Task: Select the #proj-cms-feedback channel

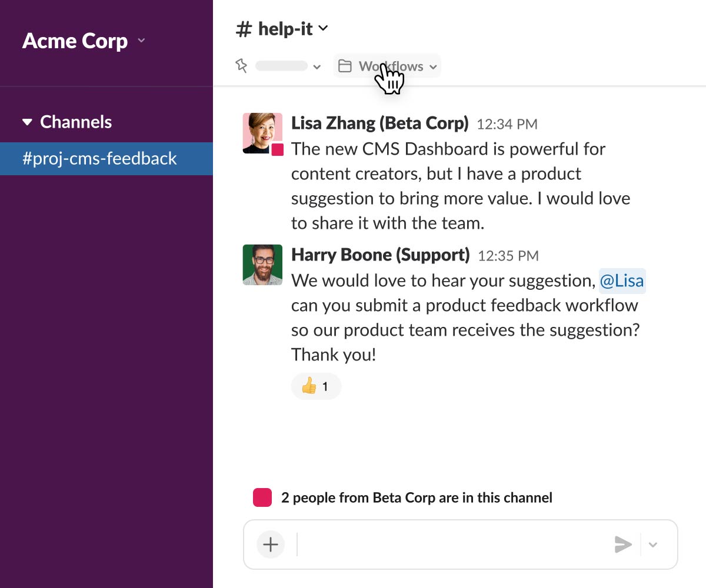Action: tap(99, 159)
